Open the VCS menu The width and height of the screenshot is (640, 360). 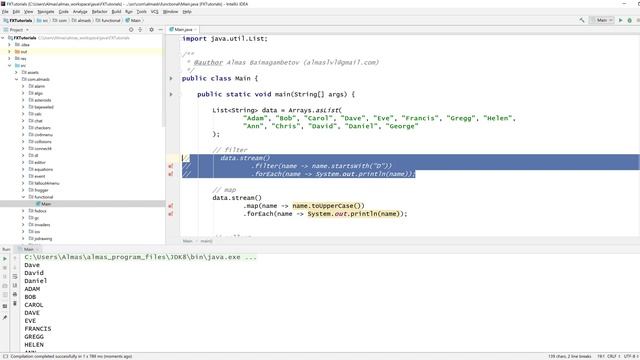click(154, 12)
